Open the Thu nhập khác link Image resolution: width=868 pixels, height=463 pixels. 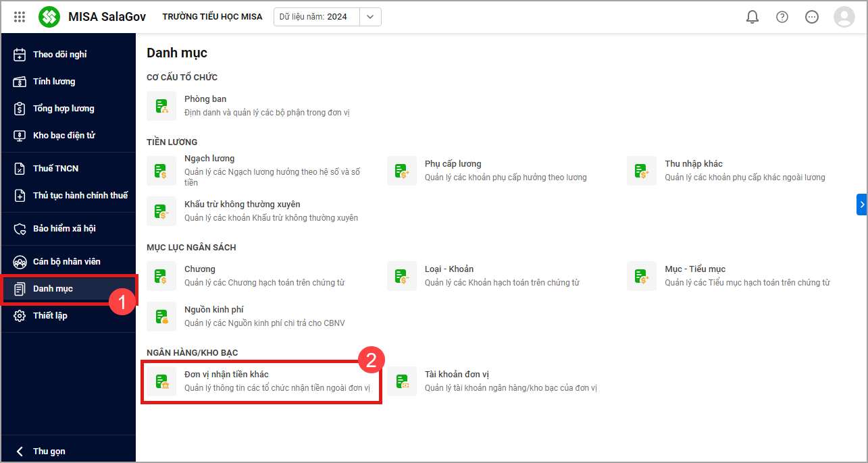coord(694,164)
